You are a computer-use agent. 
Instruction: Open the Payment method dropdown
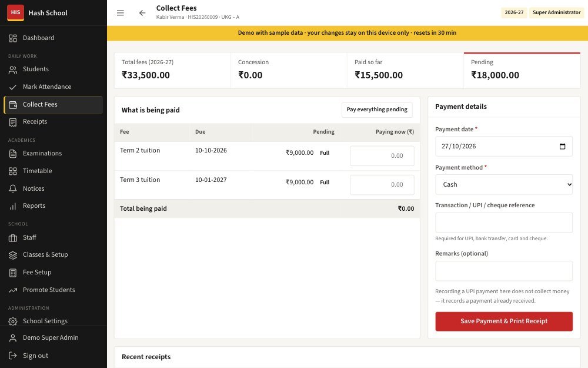click(504, 184)
